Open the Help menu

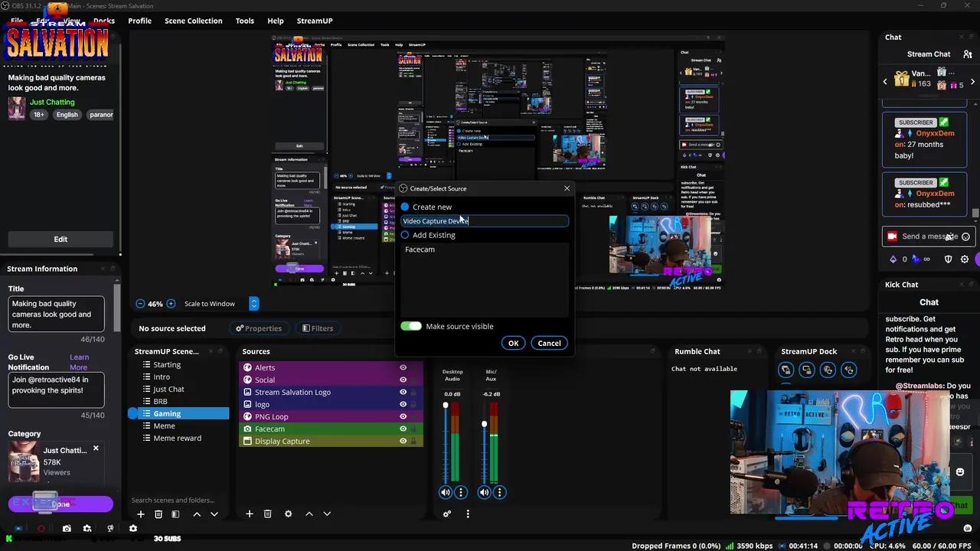point(275,21)
